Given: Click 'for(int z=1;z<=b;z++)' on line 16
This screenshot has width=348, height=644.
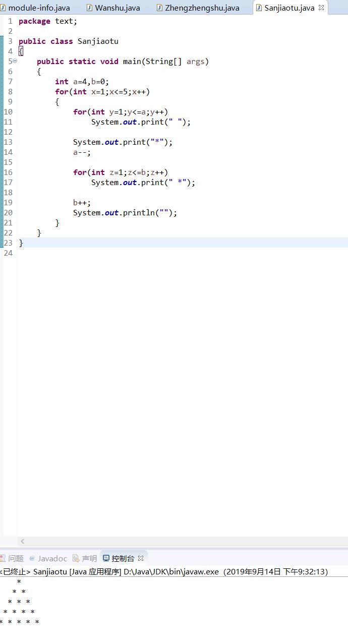Looking at the screenshot, I should (121, 172).
